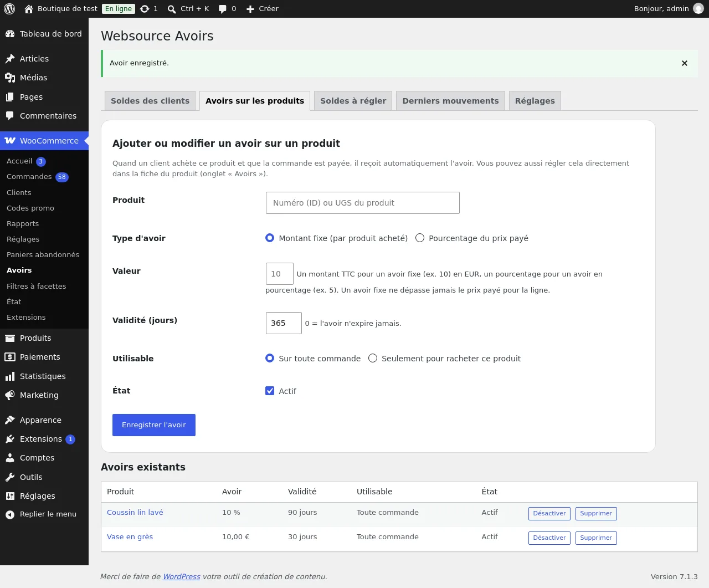Switch to 'Soldes des clients' tab

pos(150,101)
